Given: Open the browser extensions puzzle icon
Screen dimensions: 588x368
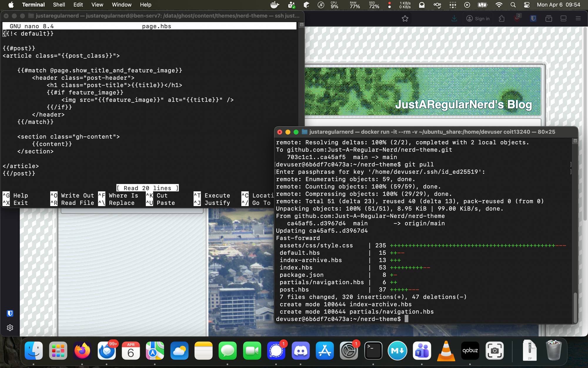Looking at the screenshot, I should [502, 19].
